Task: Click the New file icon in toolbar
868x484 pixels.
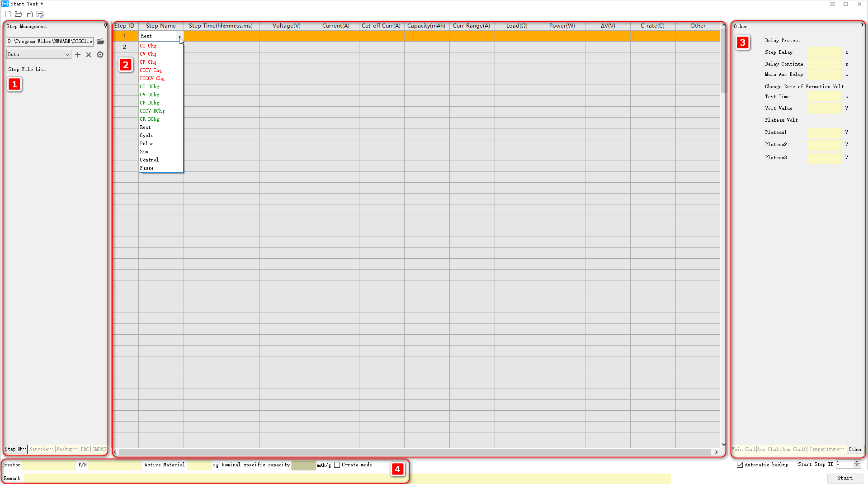Action: coord(8,14)
